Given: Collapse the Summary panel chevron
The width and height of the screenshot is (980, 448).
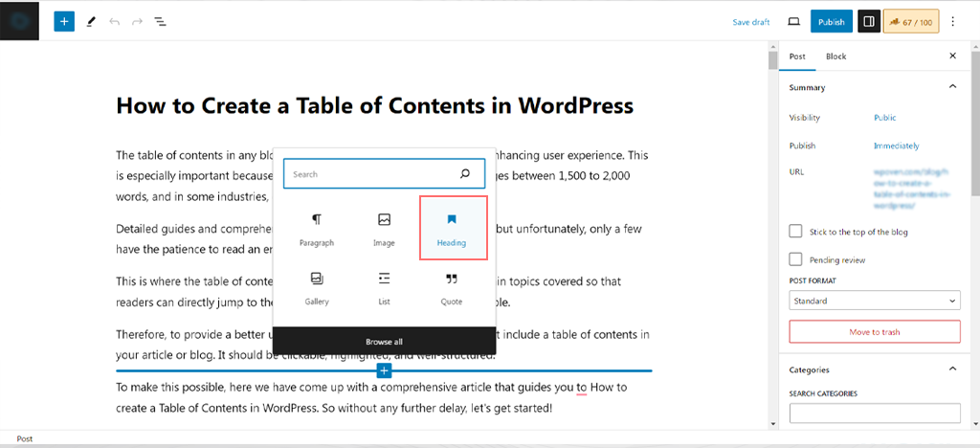Looking at the screenshot, I should 952,87.
